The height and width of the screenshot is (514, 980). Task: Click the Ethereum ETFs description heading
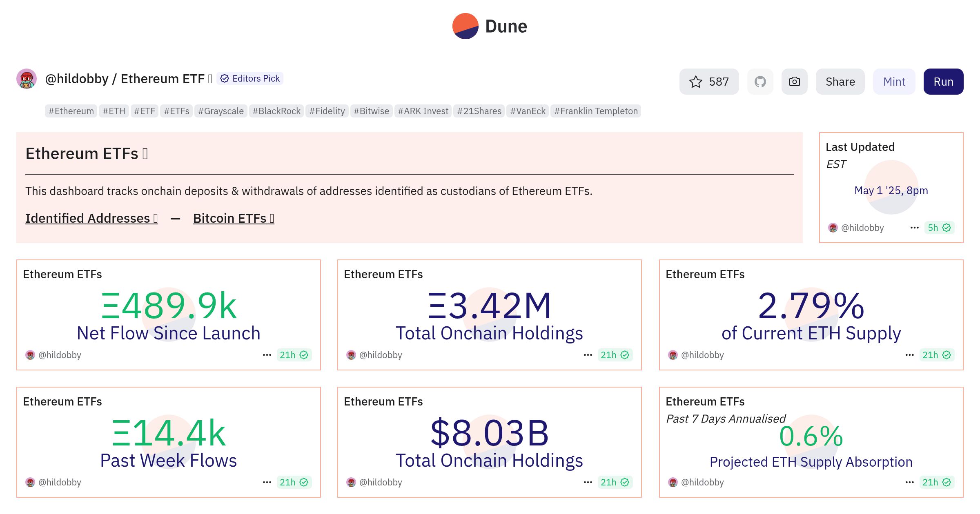[x=86, y=154]
